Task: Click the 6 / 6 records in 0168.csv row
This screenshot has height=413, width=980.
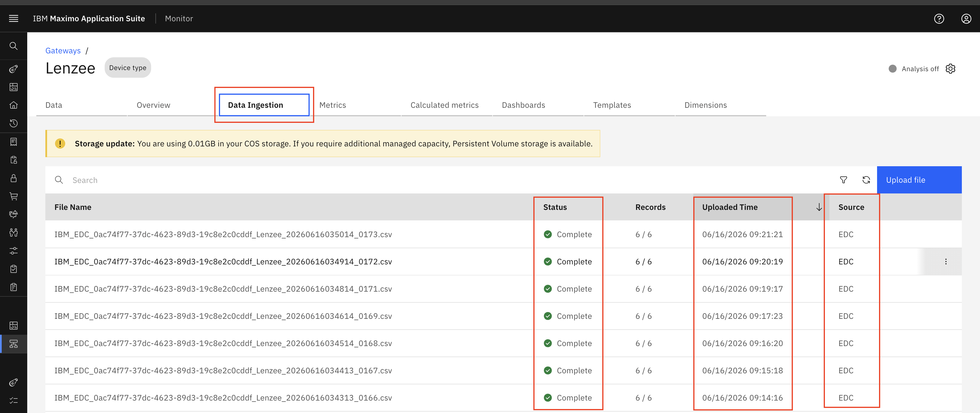Action: (643, 343)
